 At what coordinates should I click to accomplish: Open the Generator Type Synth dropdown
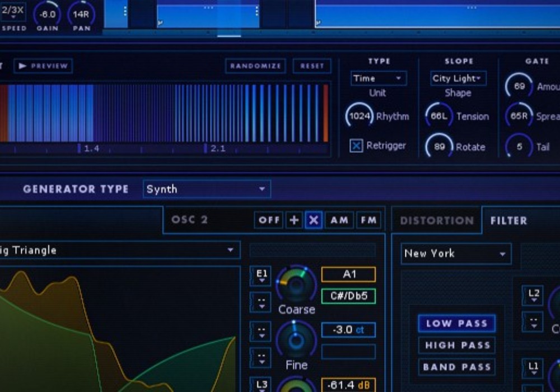[x=207, y=189]
